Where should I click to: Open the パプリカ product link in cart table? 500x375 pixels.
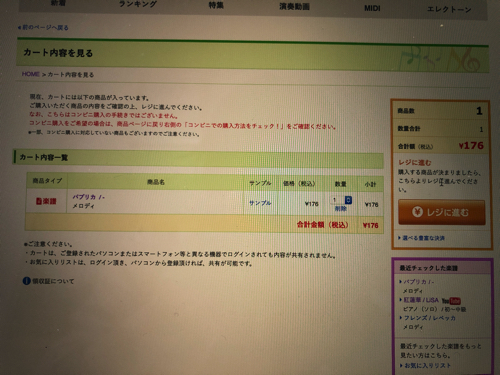pos(89,197)
